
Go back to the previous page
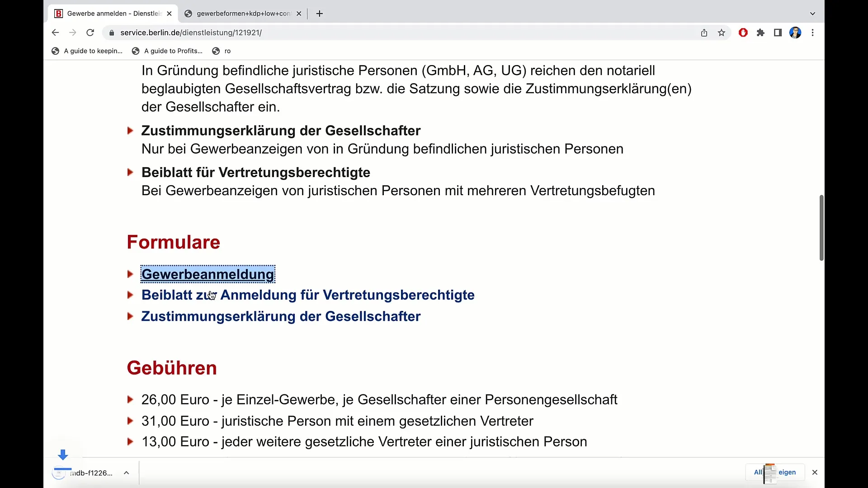[55, 33]
